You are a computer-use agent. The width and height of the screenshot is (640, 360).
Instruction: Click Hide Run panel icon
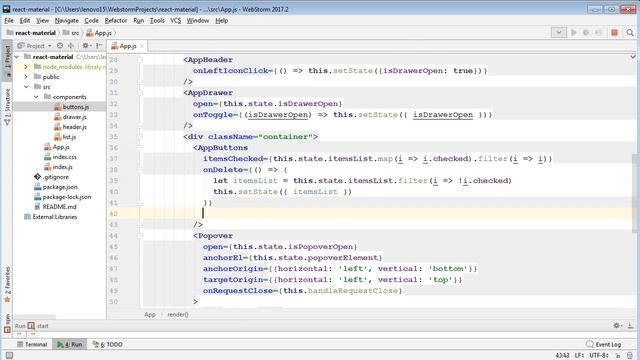click(630, 325)
